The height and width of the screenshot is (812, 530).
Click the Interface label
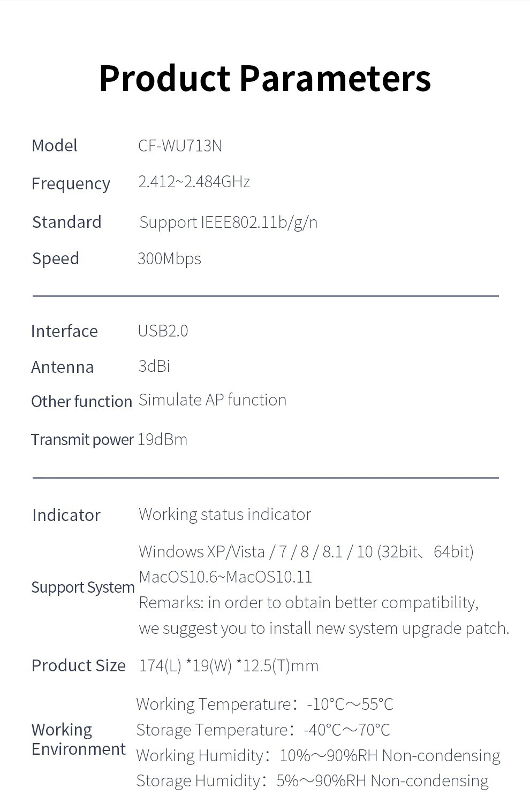(x=64, y=331)
